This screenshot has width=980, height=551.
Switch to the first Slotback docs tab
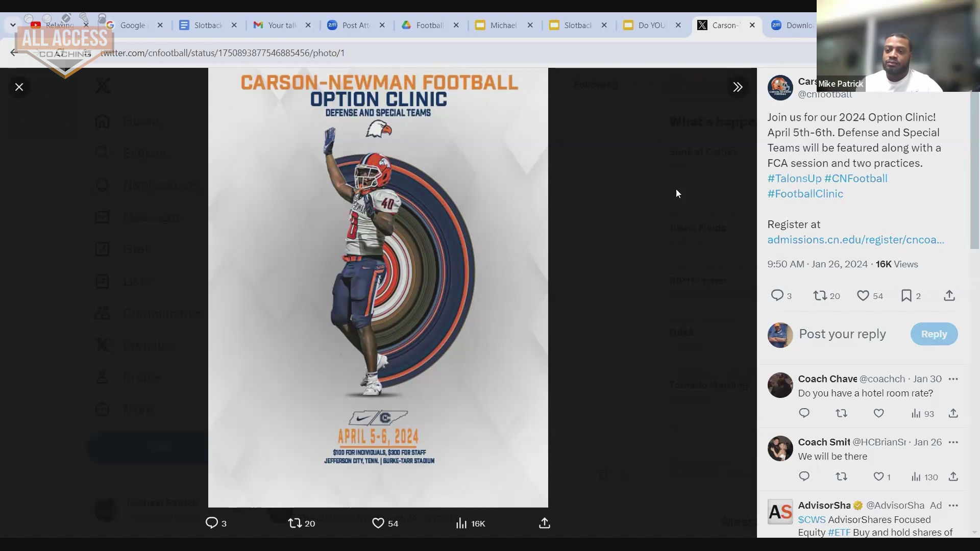[208, 25]
